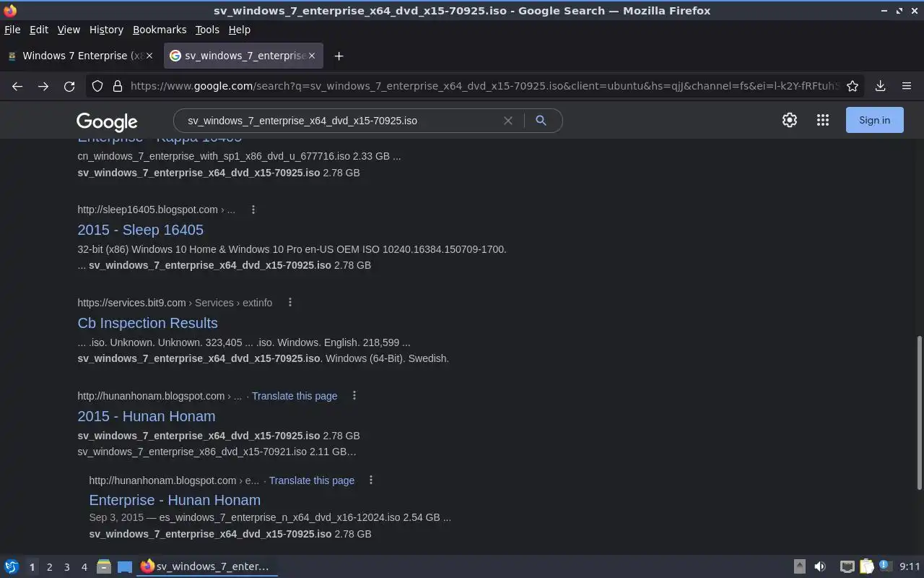924x578 pixels.
Task: Open the Google apps grid
Action: 823,121
